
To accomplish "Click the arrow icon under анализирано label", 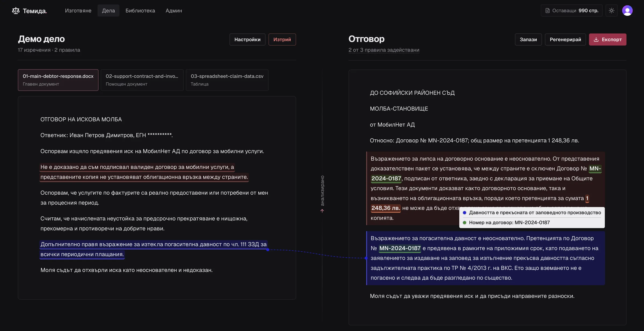I will point(322,211).
